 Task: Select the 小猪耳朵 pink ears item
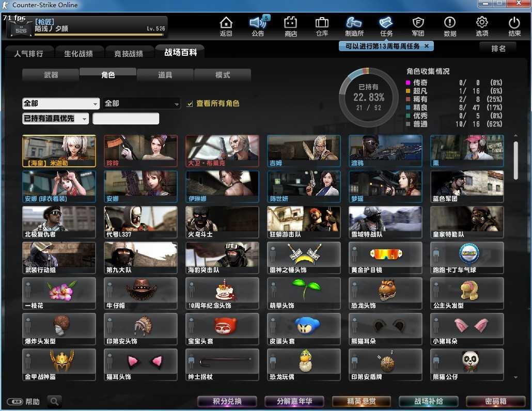click(467, 329)
